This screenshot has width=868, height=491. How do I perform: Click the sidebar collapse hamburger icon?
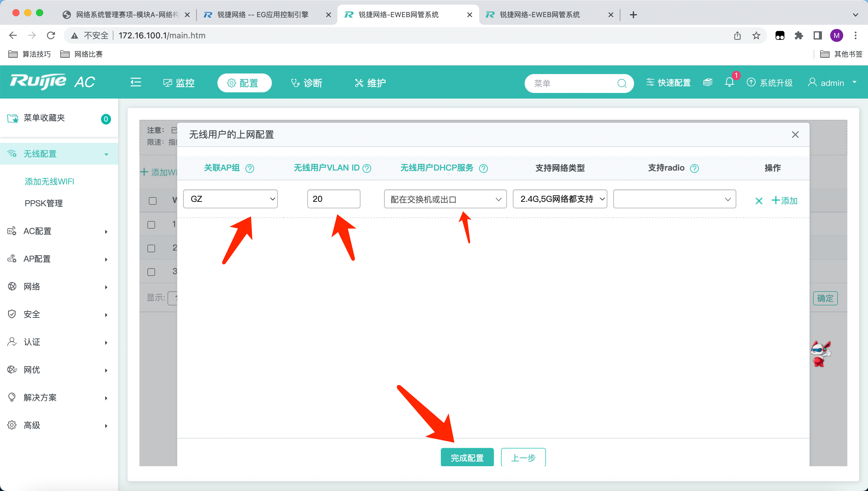pyautogui.click(x=136, y=83)
